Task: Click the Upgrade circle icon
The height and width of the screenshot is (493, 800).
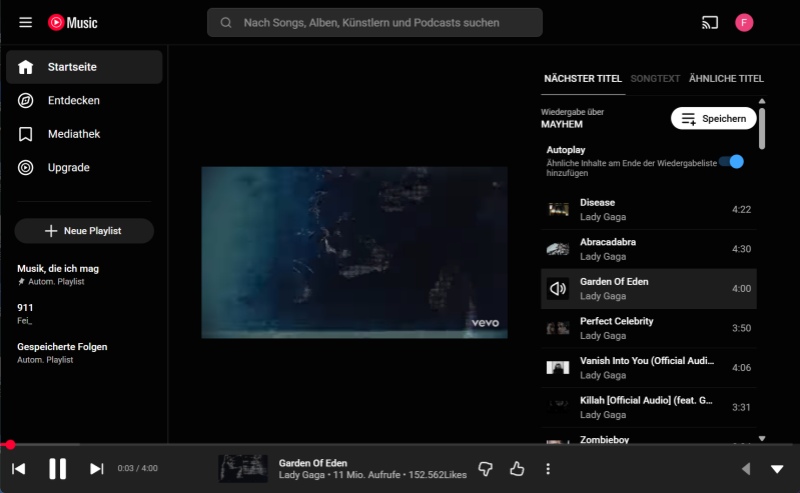Action: click(x=26, y=167)
